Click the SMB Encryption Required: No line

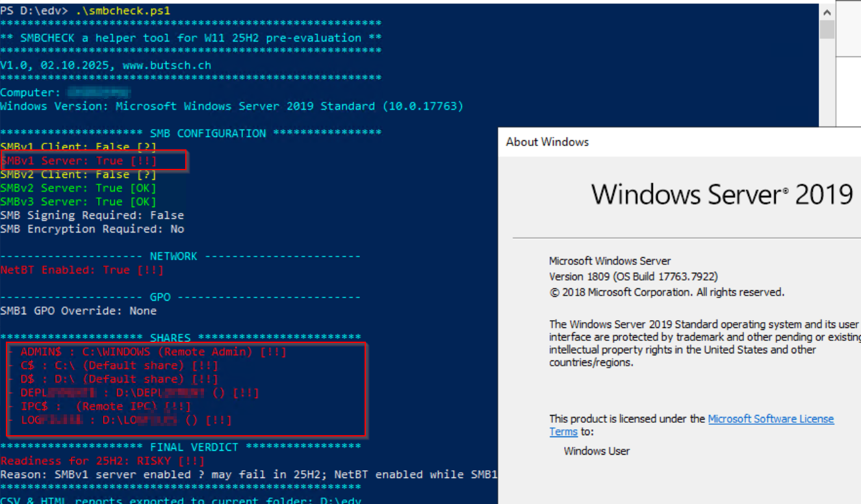(x=92, y=229)
